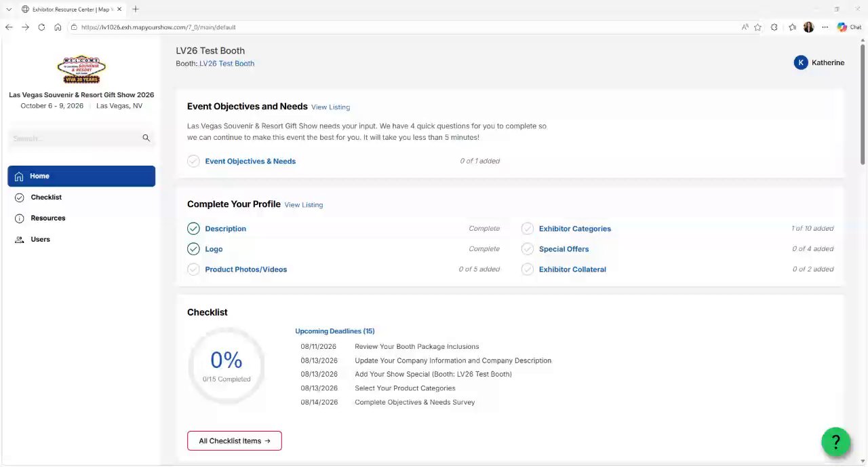868x467 pixels.
Task: Click the 08/11/2026 deadline date
Action: 319,347
